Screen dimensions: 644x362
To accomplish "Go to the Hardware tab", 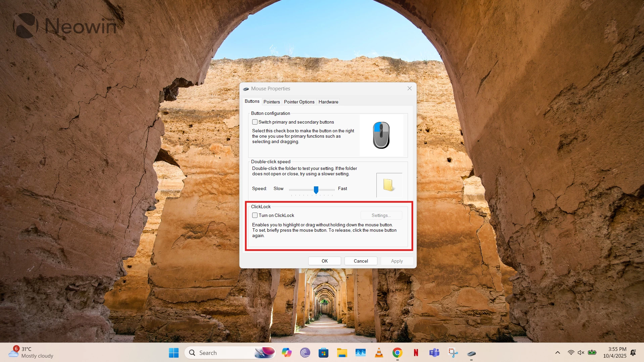I will (x=328, y=102).
